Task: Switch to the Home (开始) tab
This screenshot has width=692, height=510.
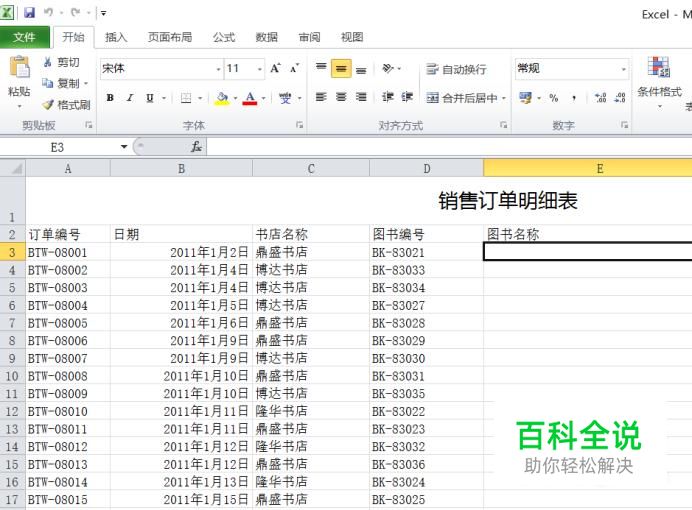Action: (x=73, y=37)
